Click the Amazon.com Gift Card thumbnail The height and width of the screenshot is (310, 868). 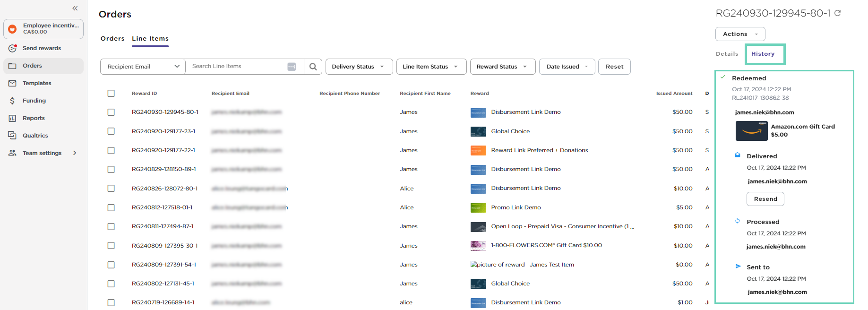pyautogui.click(x=751, y=131)
